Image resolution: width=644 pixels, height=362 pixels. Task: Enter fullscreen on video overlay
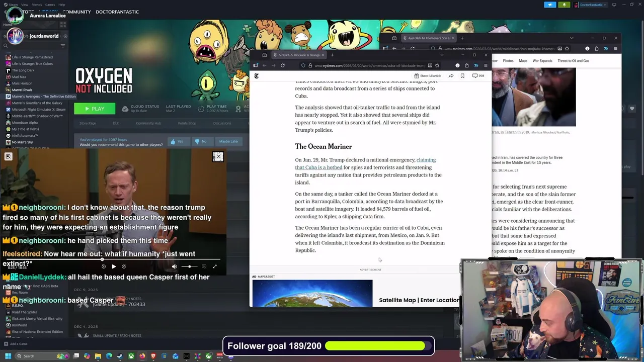215,266
